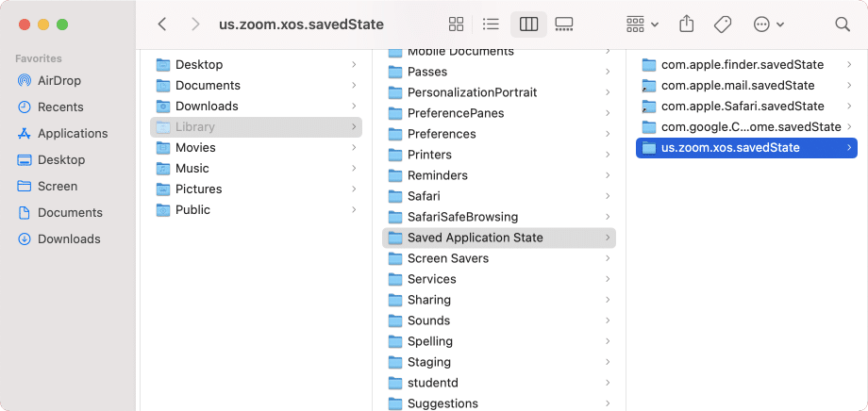This screenshot has height=411, width=868.
Task: Expand the Movies folder chevron
Action: pos(354,148)
